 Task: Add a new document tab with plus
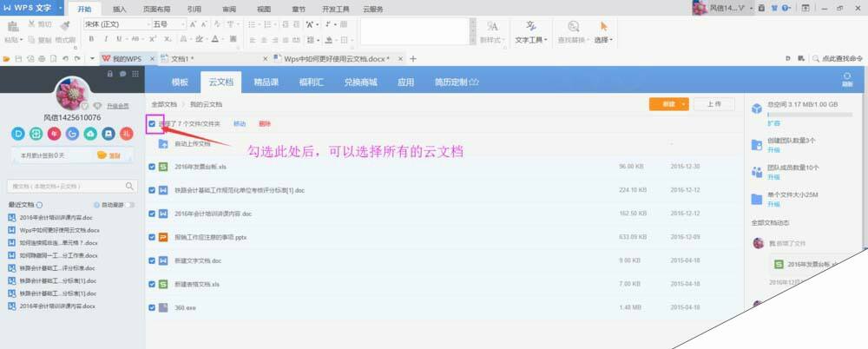[x=412, y=59]
